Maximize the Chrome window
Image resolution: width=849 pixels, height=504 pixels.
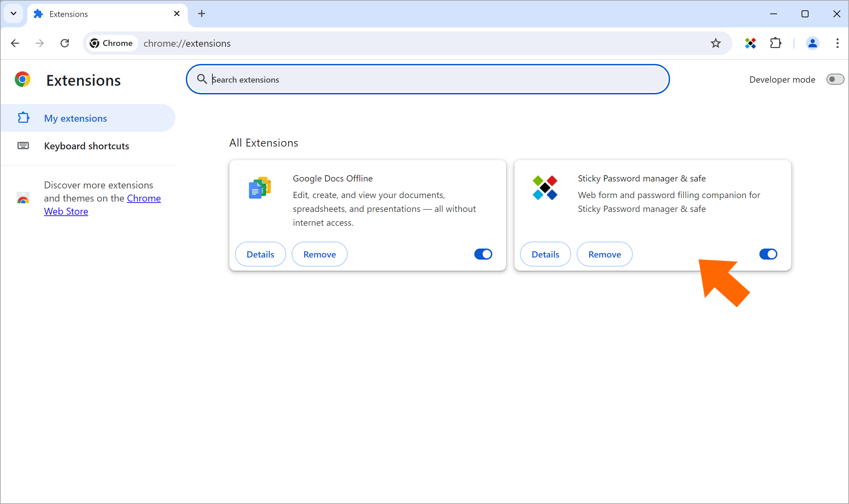click(x=805, y=14)
